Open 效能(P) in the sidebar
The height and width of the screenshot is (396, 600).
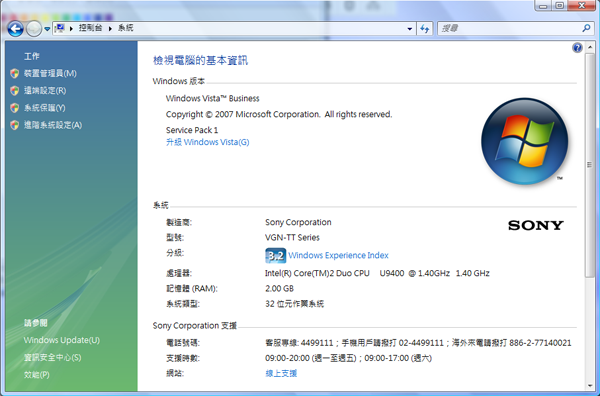click(37, 375)
